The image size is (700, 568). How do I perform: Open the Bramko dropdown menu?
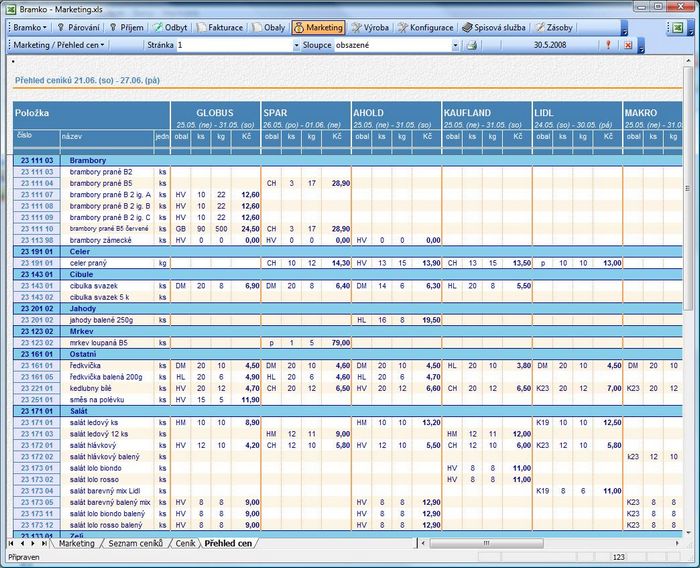(29, 28)
